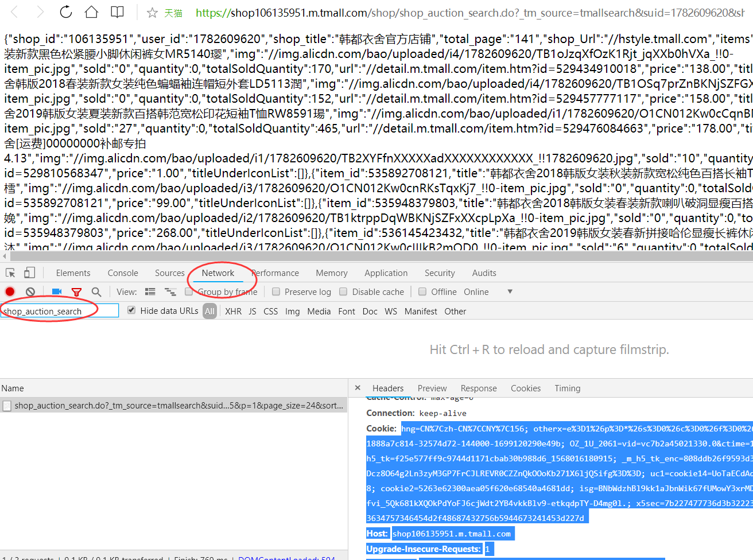
Task: Filter requests by XHR type
Action: click(x=233, y=312)
